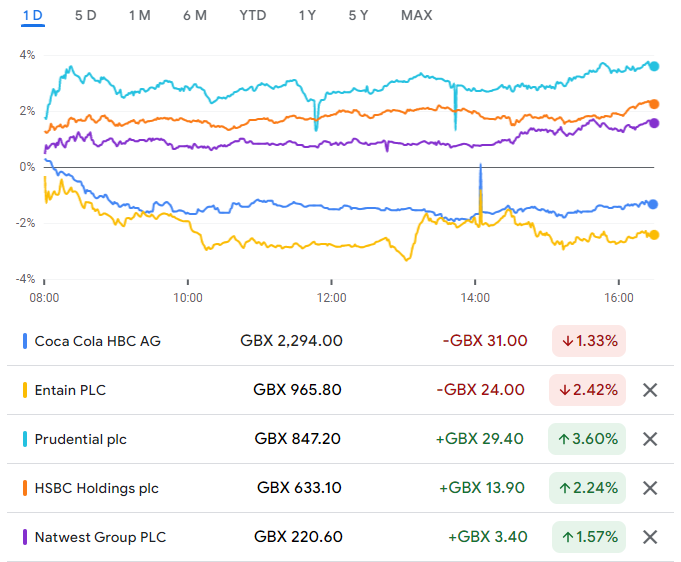Click the 16:00 axis label

[x=619, y=298]
